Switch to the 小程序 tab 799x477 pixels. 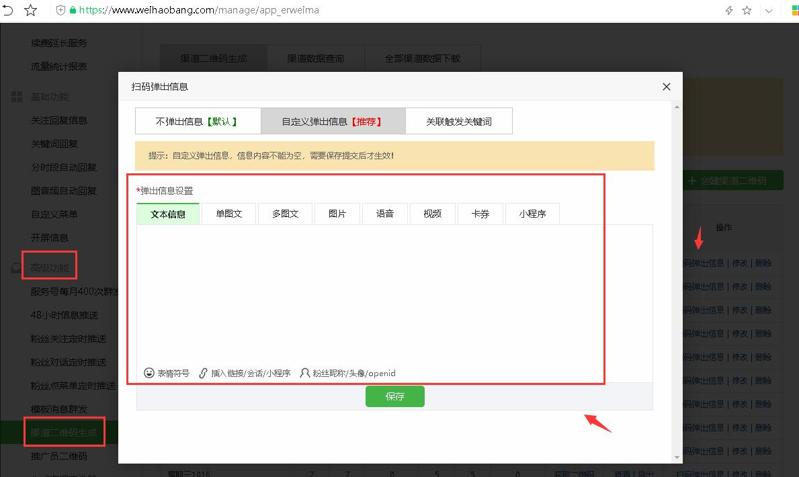coord(532,214)
